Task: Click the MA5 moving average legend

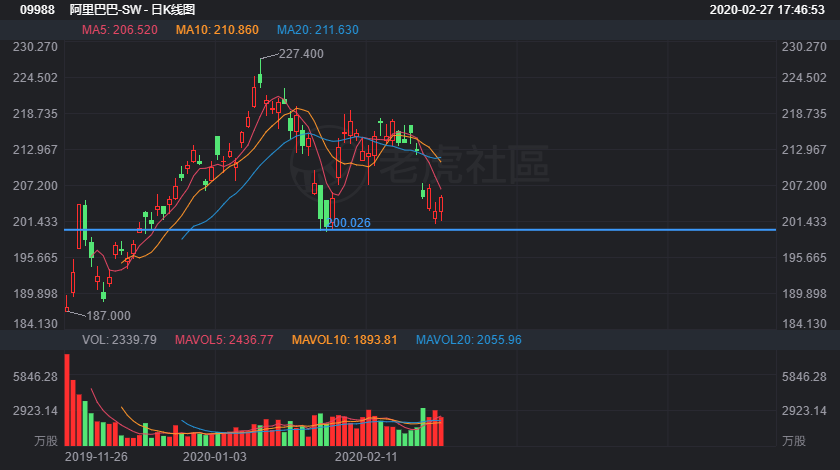Action: click(119, 30)
